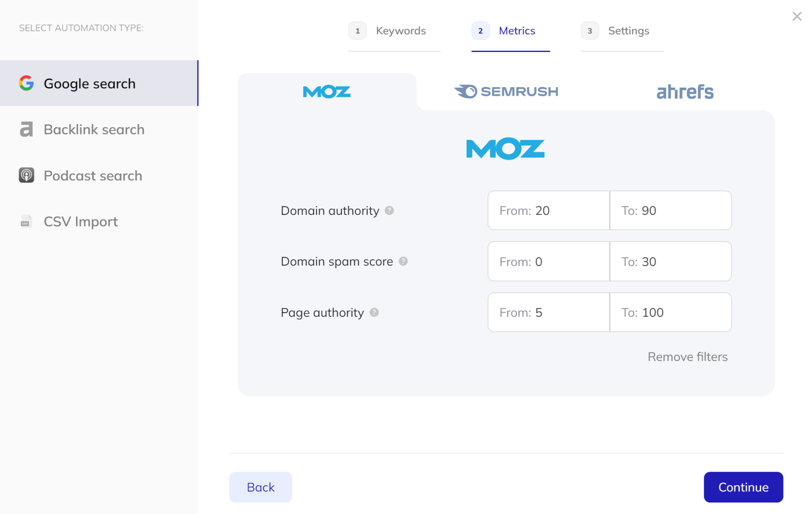812x514 pixels.
Task: Select Podcast search automation type
Action: [99, 176]
